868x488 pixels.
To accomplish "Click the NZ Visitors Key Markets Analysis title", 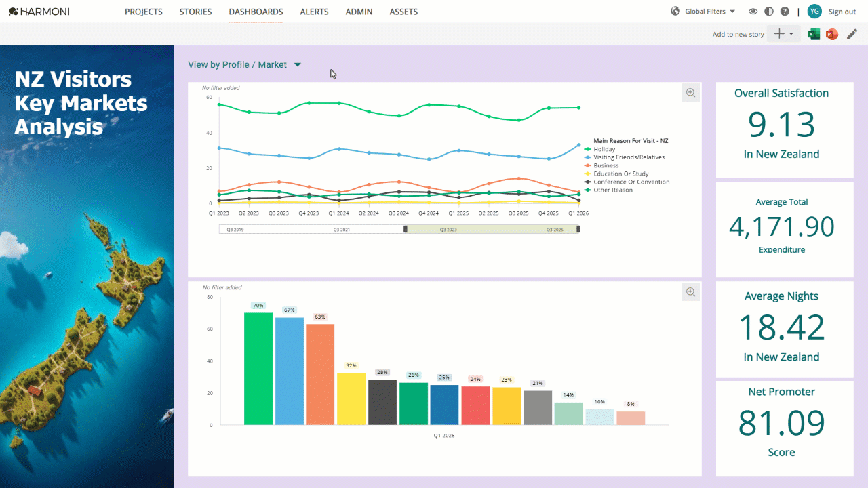I will point(81,103).
